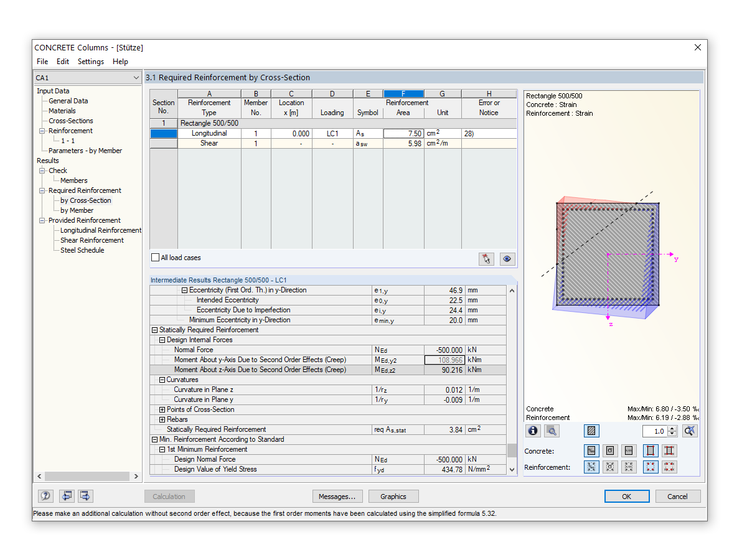Click the Messages... button
The height and width of the screenshot is (560, 747).
pos(337,497)
